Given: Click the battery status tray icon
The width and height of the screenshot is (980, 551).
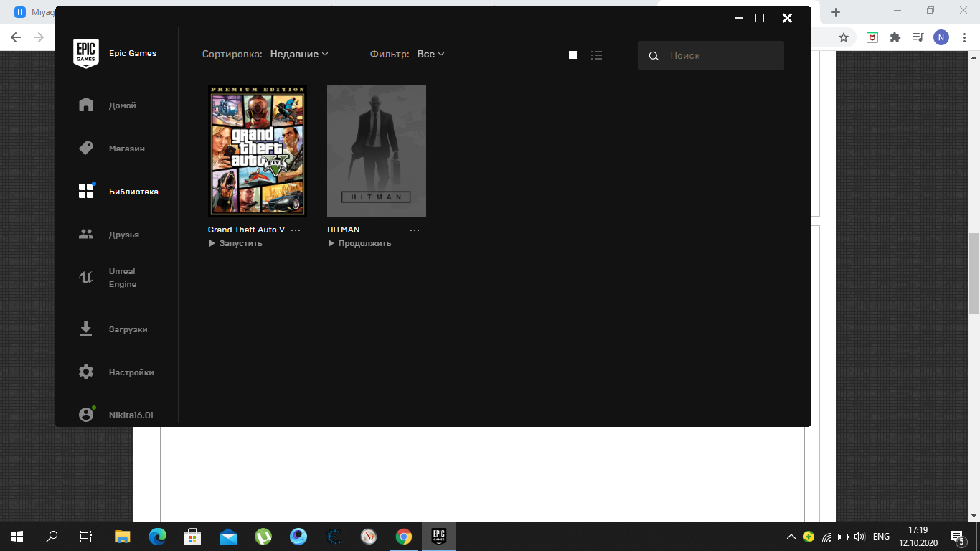Looking at the screenshot, I should pyautogui.click(x=843, y=537).
